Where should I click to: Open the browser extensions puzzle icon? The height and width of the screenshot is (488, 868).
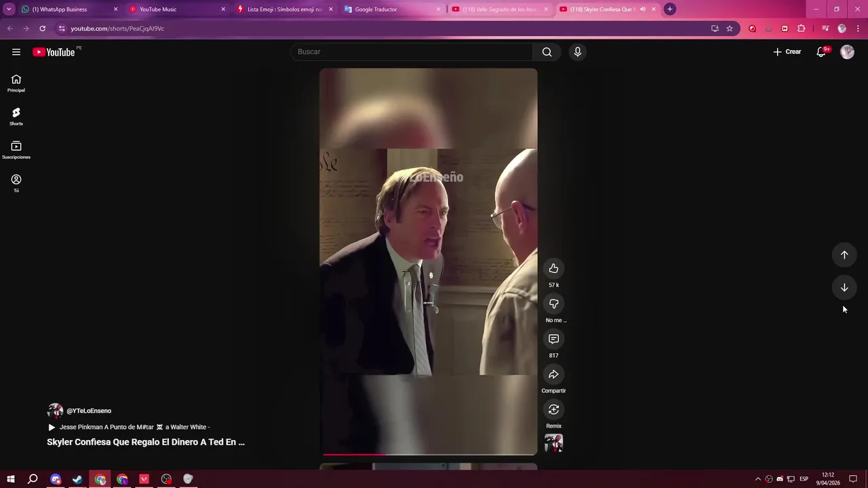801,28
